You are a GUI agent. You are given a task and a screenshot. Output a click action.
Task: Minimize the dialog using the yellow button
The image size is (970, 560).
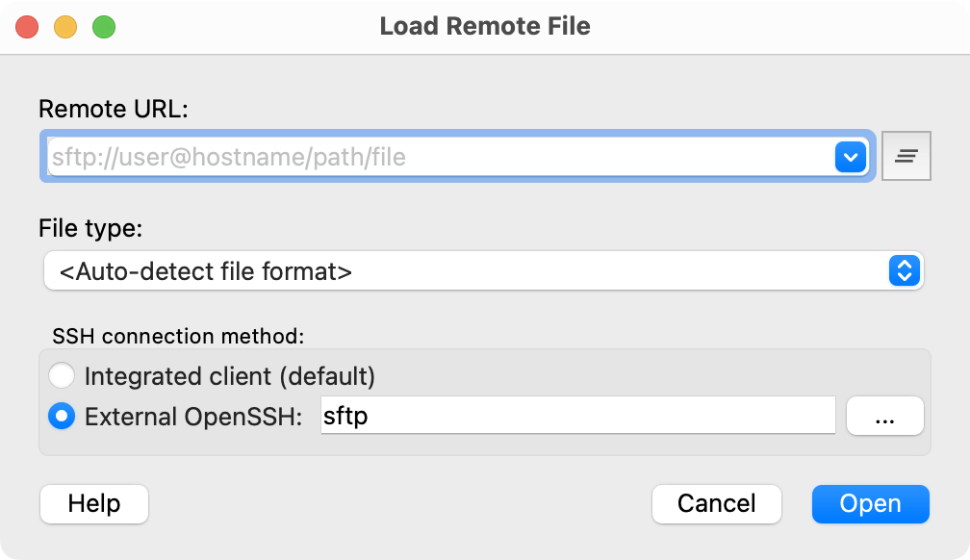point(65,27)
